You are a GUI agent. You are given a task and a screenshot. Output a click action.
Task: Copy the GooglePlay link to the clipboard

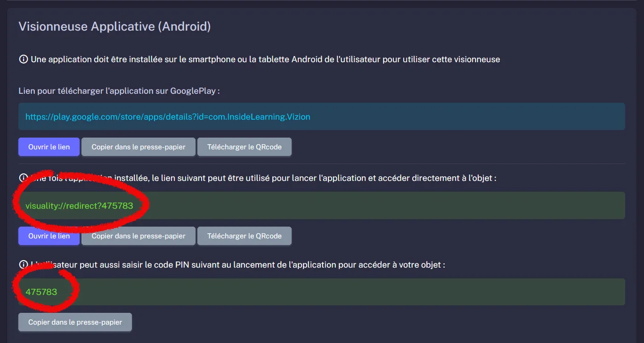pos(138,147)
